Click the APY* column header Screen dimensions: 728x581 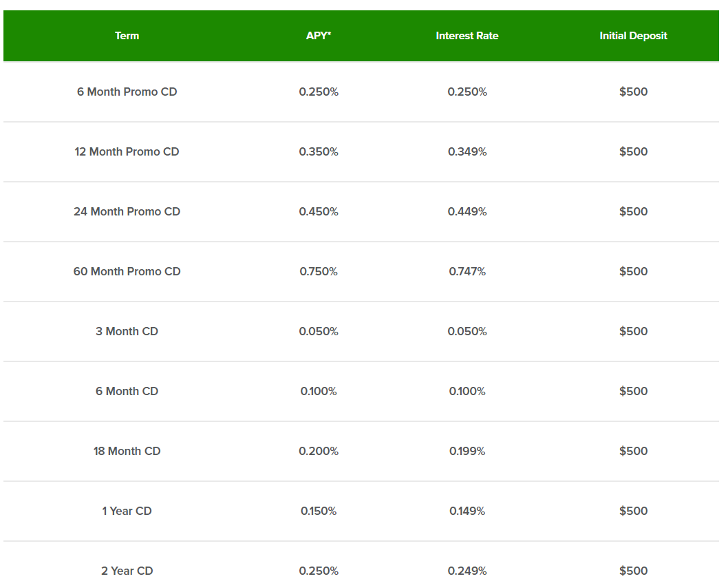click(x=319, y=36)
